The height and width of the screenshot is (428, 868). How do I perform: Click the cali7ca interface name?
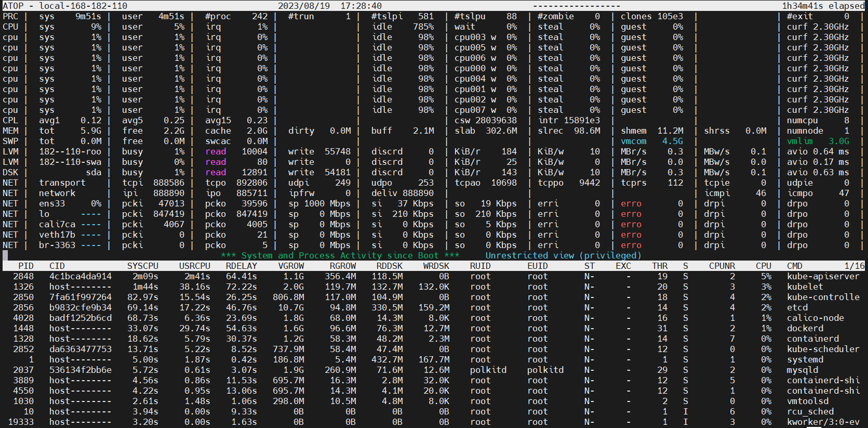pyautogui.click(x=57, y=224)
